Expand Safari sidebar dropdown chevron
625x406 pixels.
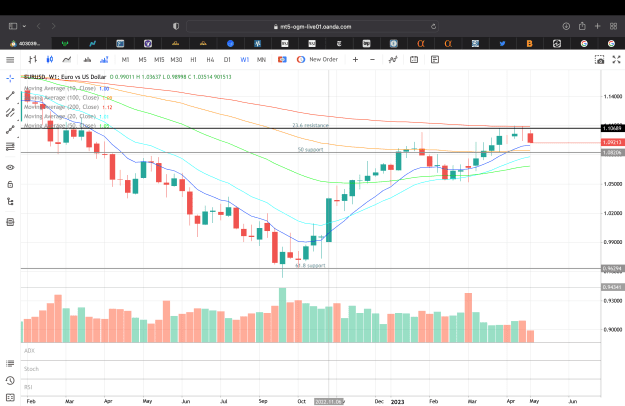pyautogui.click(x=24, y=26)
